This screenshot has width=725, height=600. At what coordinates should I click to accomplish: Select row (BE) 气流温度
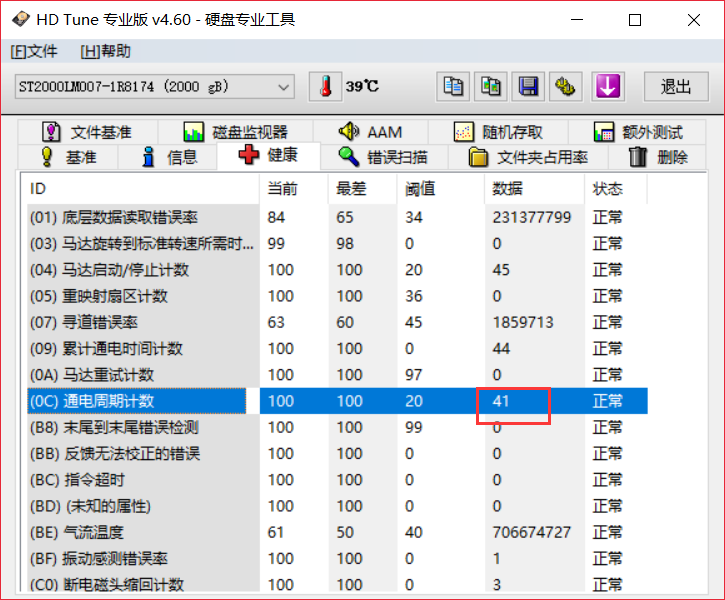click(338, 533)
